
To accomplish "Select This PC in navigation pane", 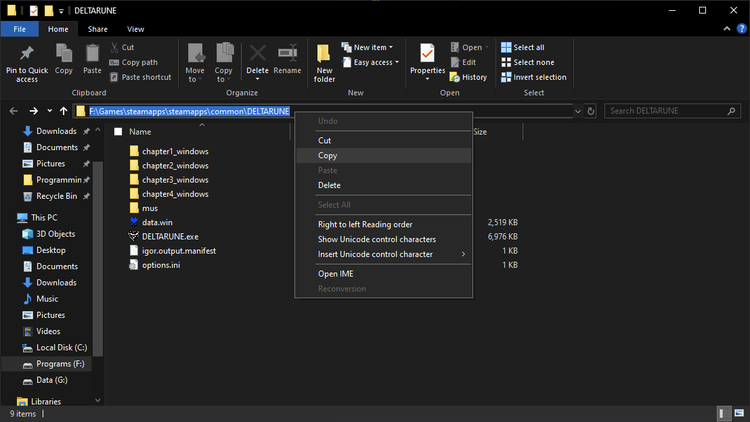I will [37, 218].
